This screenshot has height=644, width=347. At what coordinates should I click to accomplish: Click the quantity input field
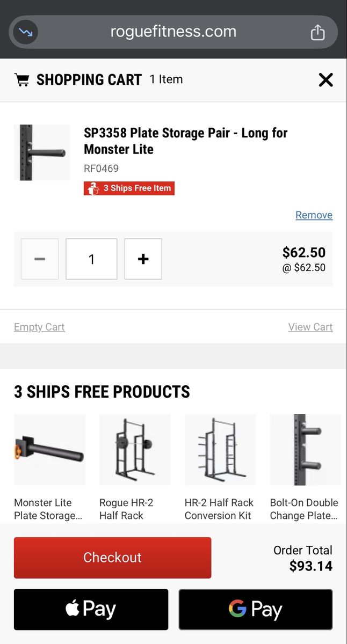pyautogui.click(x=91, y=259)
